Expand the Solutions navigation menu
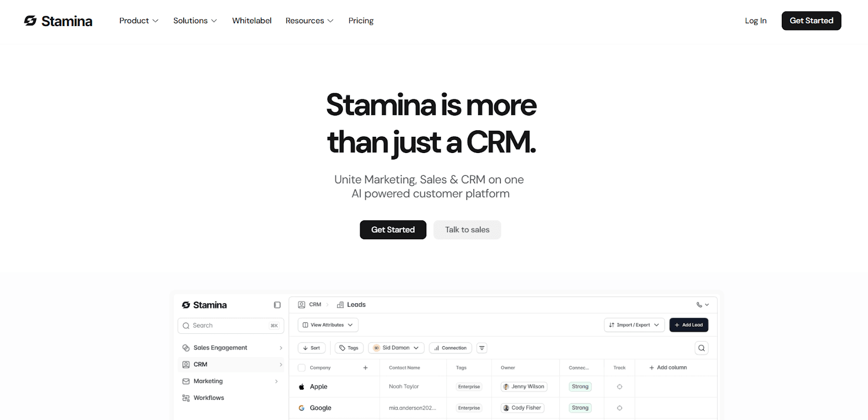The width and height of the screenshot is (868, 420). 195,21
